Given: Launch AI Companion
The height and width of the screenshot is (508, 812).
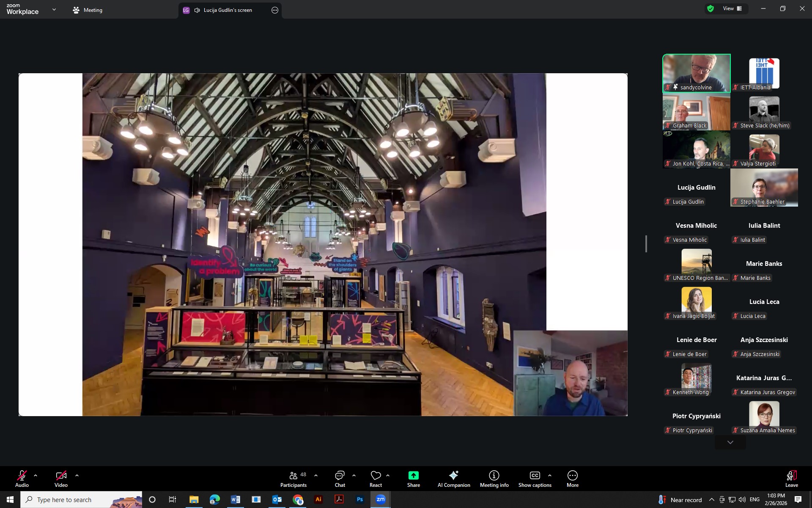Looking at the screenshot, I should point(453,479).
